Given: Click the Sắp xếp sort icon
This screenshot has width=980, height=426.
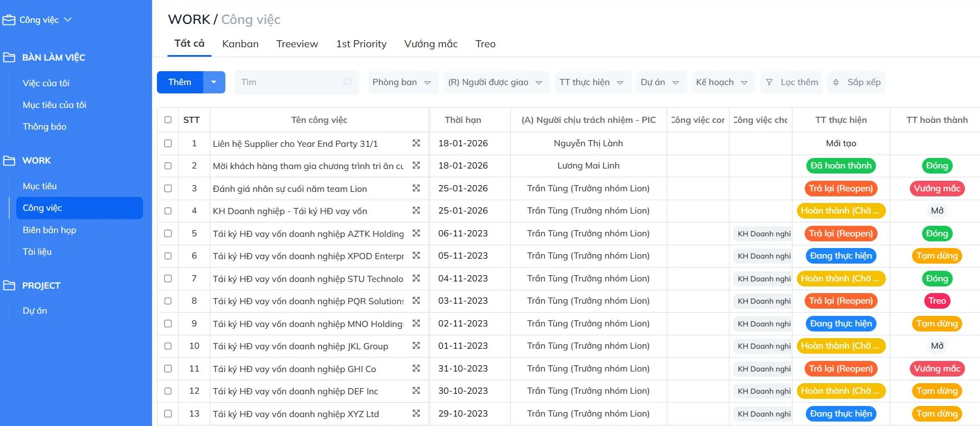Looking at the screenshot, I should click(835, 82).
